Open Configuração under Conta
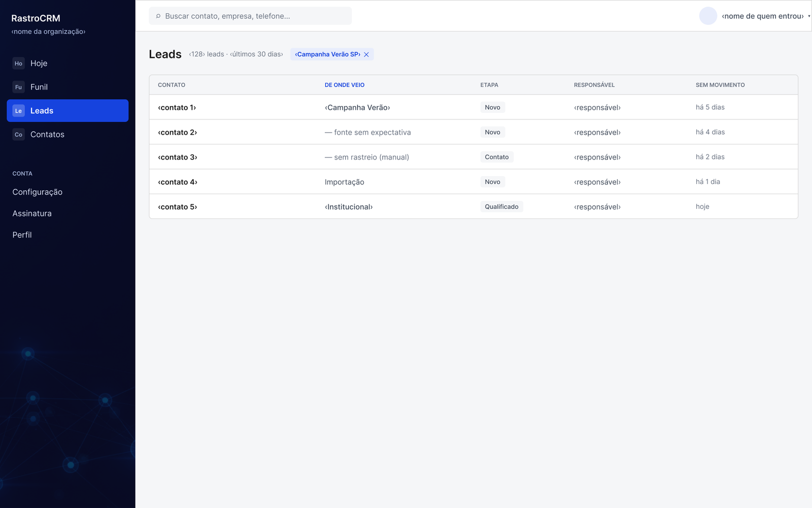Viewport: 812px width, 508px height. (x=38, y=192)
